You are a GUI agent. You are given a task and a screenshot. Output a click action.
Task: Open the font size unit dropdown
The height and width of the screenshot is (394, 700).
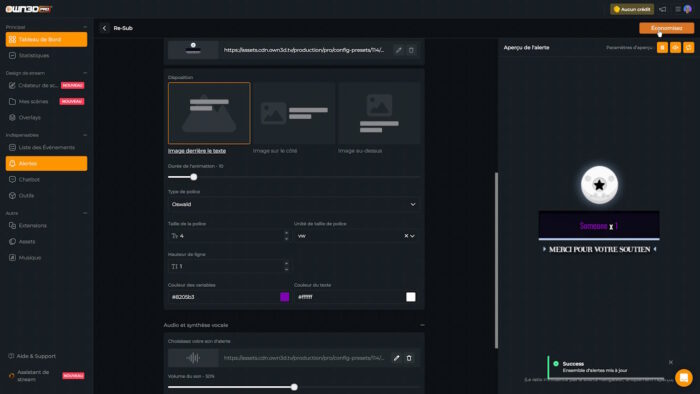coord(412,236)
